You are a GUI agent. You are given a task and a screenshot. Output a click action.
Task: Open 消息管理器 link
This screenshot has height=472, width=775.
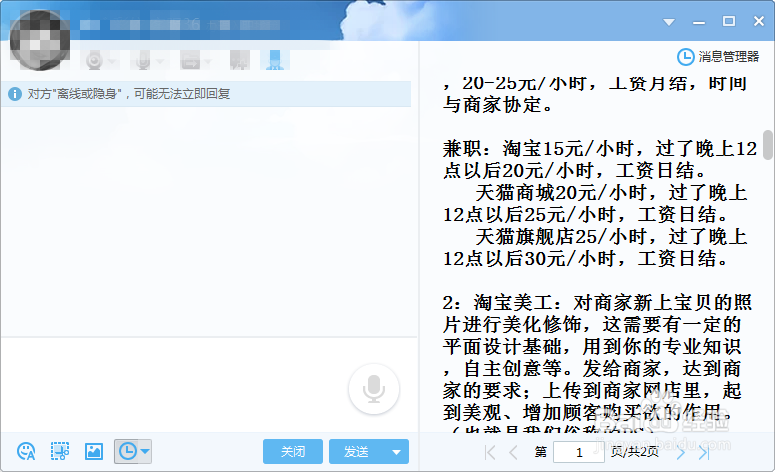click(729, 57)
